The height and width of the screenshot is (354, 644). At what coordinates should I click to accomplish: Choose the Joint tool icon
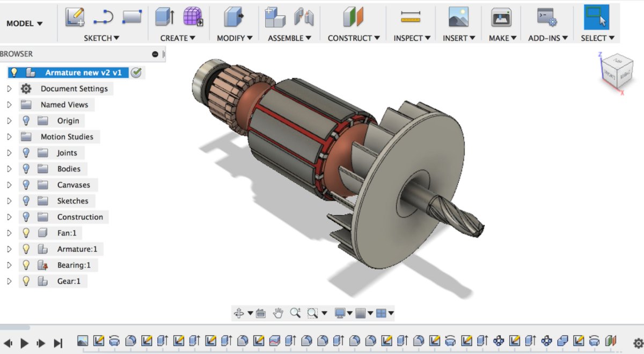[304, 17]
